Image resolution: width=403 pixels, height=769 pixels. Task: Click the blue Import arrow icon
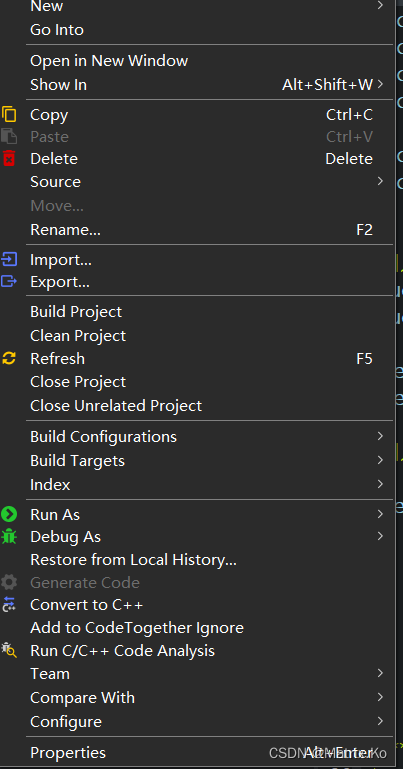[9, 259]
